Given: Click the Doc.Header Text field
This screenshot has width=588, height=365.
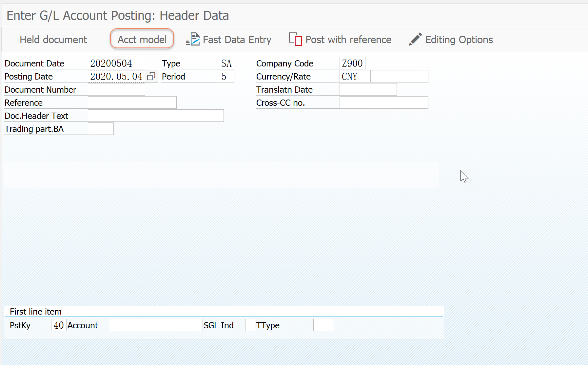Looking at the screenshot, I should coord(156,115).
